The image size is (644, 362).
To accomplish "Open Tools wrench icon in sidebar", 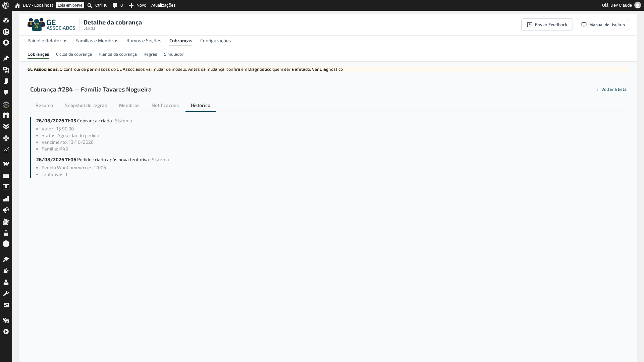I will pyautogui.click(x=6, y=294).
